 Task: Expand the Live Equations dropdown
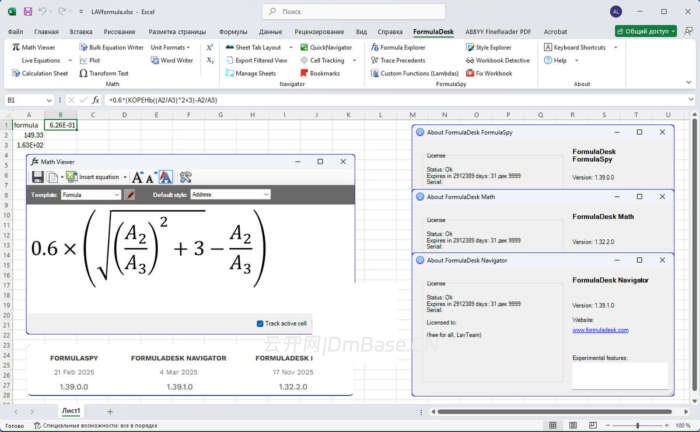pos(70,60)
